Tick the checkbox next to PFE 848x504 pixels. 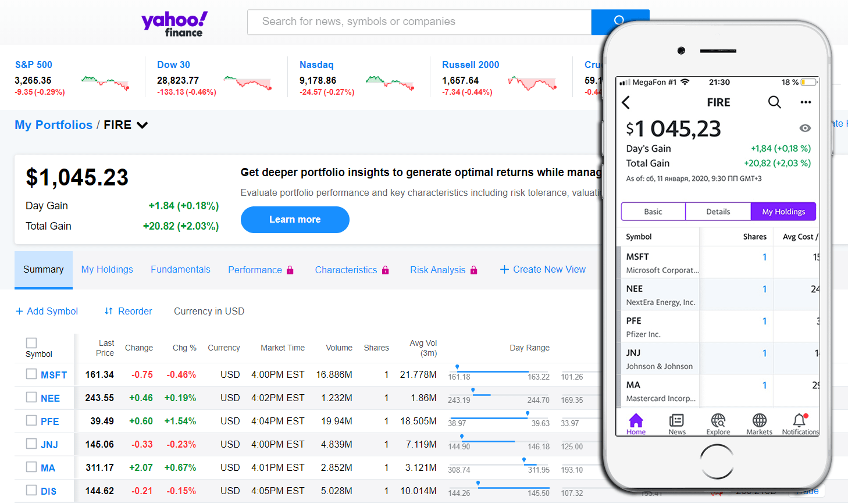point(31,421)
